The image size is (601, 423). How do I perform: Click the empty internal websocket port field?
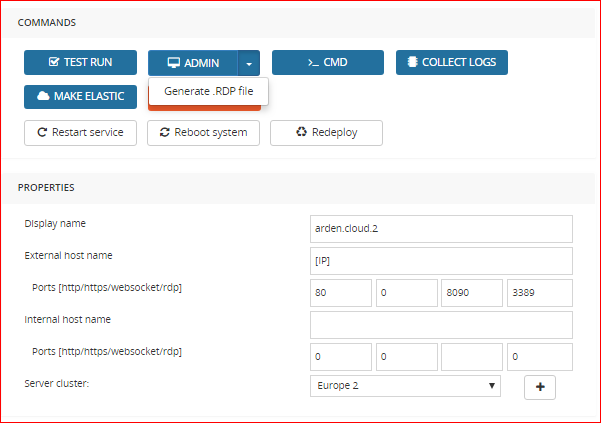point(472,357)
